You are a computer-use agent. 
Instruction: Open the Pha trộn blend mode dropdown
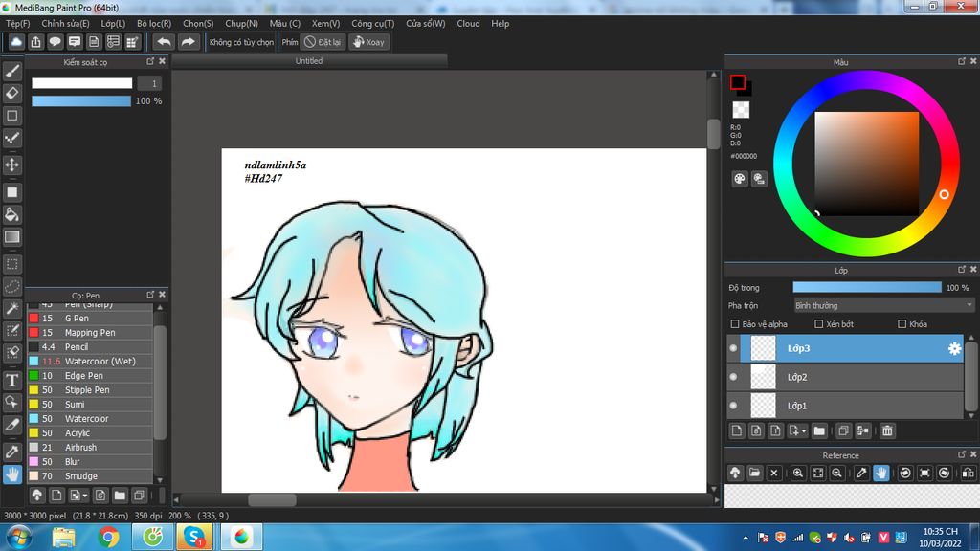[x=883, y=305]
